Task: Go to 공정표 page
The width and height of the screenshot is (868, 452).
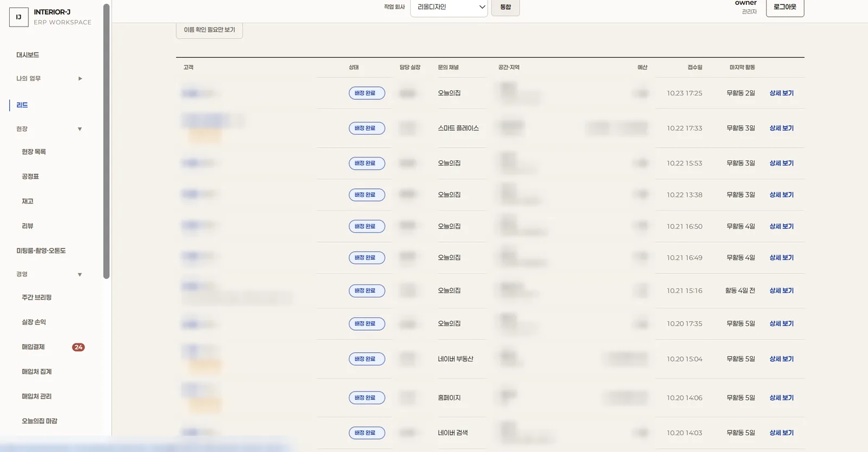Action: click(x=30, y=176)
